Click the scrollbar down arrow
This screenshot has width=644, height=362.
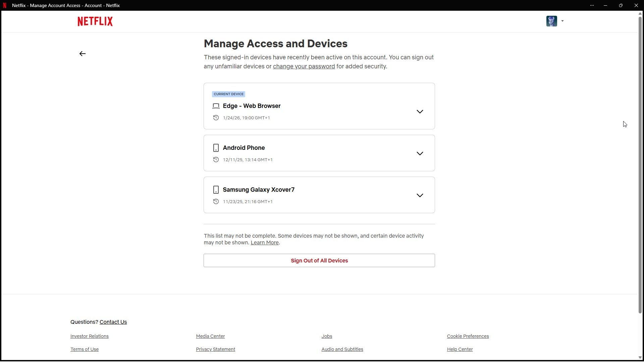(x=640, y=358)
